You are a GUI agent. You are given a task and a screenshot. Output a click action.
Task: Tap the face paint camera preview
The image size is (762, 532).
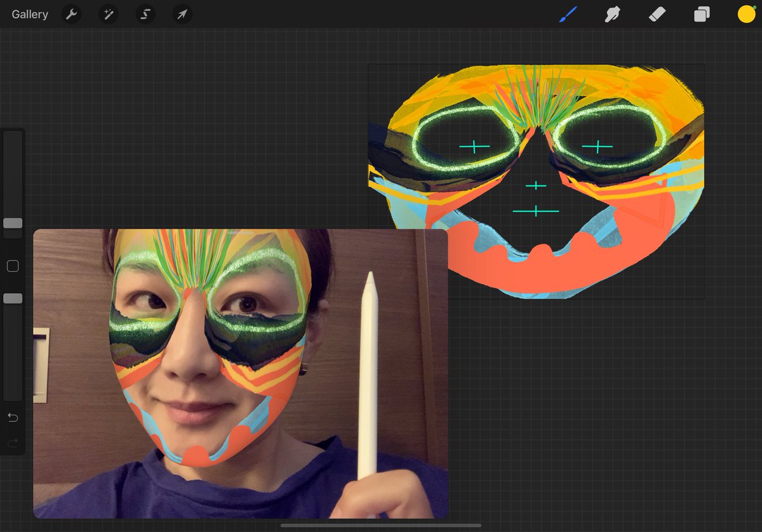tap(241, 373)
